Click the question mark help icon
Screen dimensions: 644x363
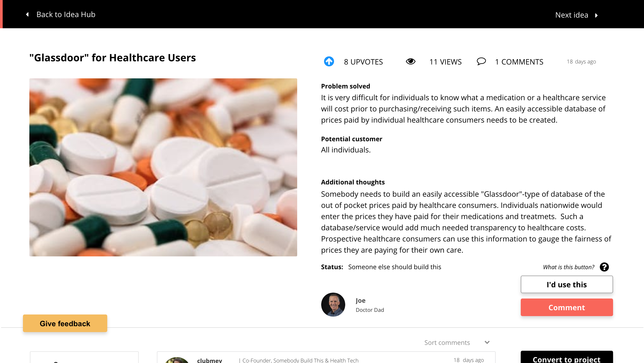pos(604,267)
